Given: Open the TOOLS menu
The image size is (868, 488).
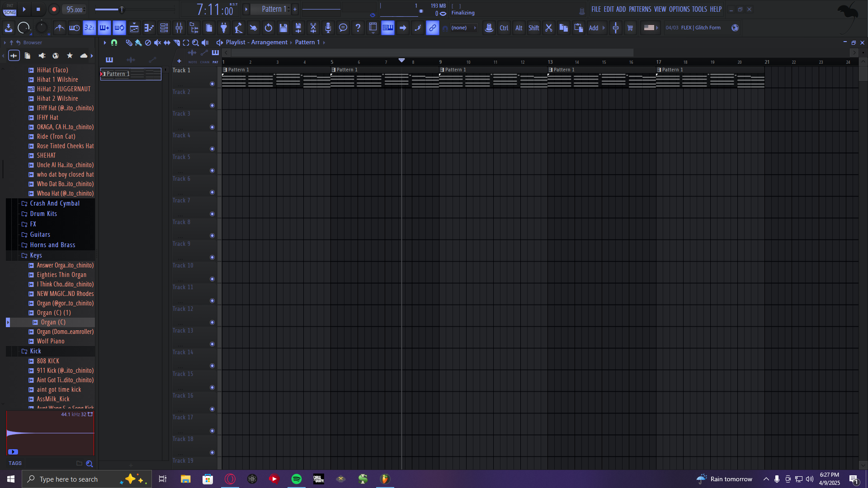Looking at the screenshot, I should click(x=699, y=9).
